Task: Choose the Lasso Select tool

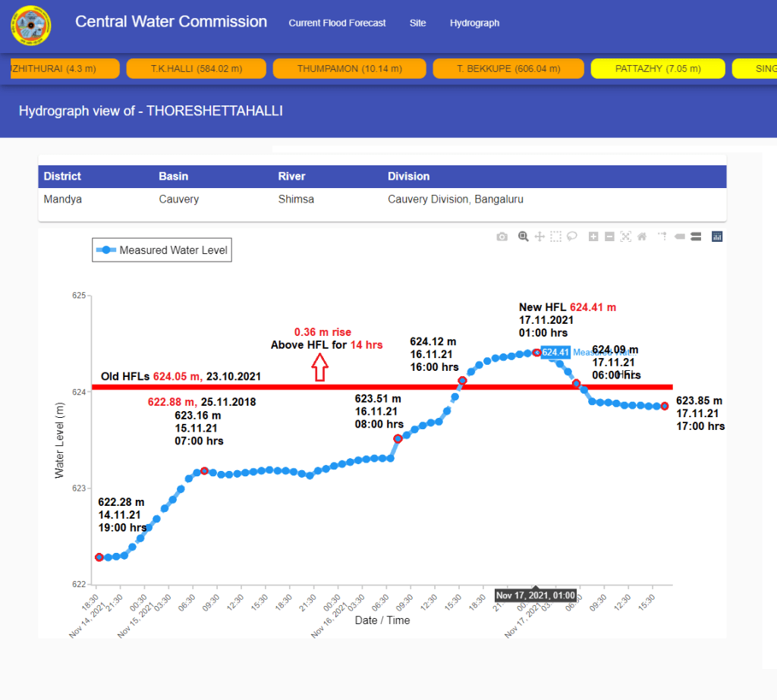Action: [x=572, y=237]
